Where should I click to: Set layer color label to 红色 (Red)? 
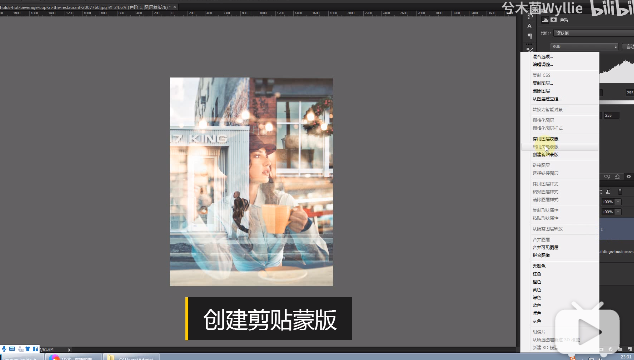(x=537, y=274)
